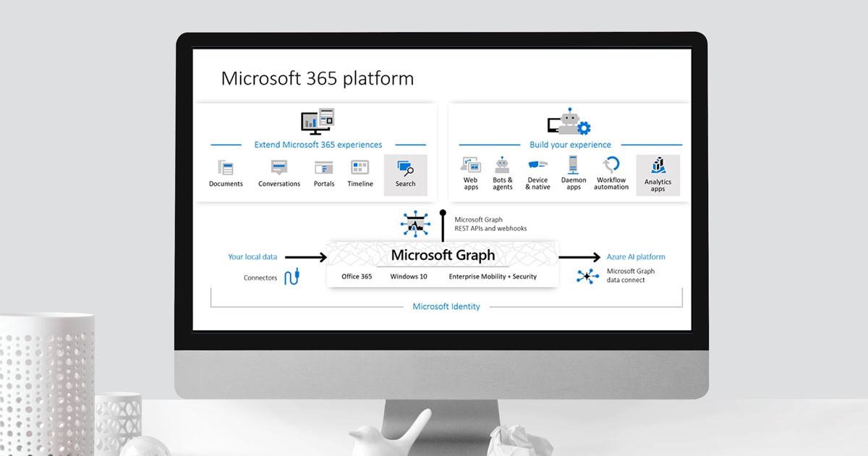This screenshot has height=456, width=868.
Task: Select the "Extend Microsoft 365 experiences" heading
Action: (x=318, y=145)
